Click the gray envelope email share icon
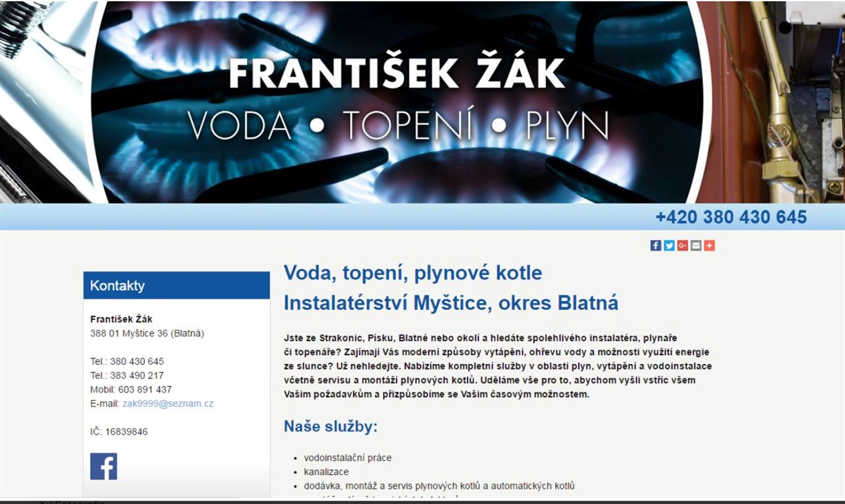 [696, 245]
